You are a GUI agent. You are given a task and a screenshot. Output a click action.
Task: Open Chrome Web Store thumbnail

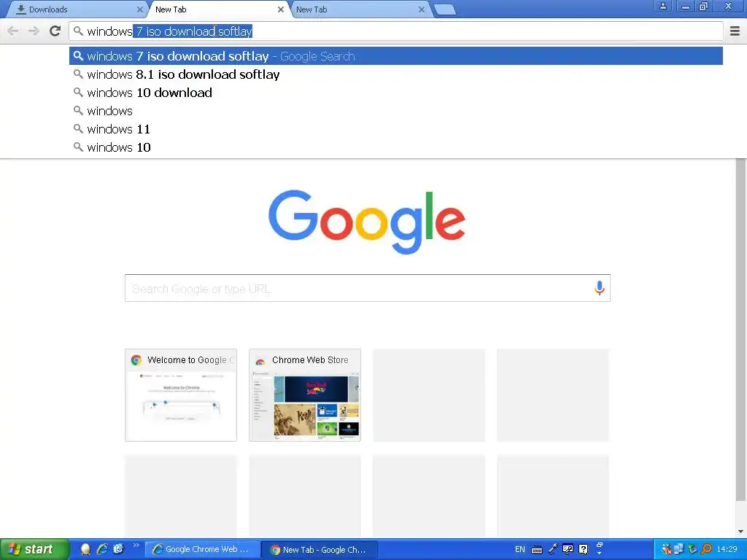point(305,395)
